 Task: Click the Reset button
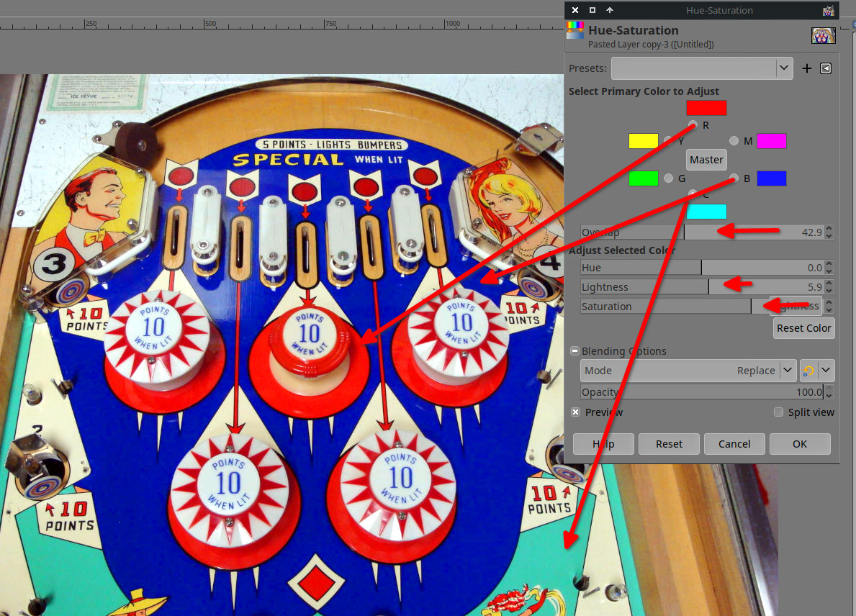(x=669, y=444)
